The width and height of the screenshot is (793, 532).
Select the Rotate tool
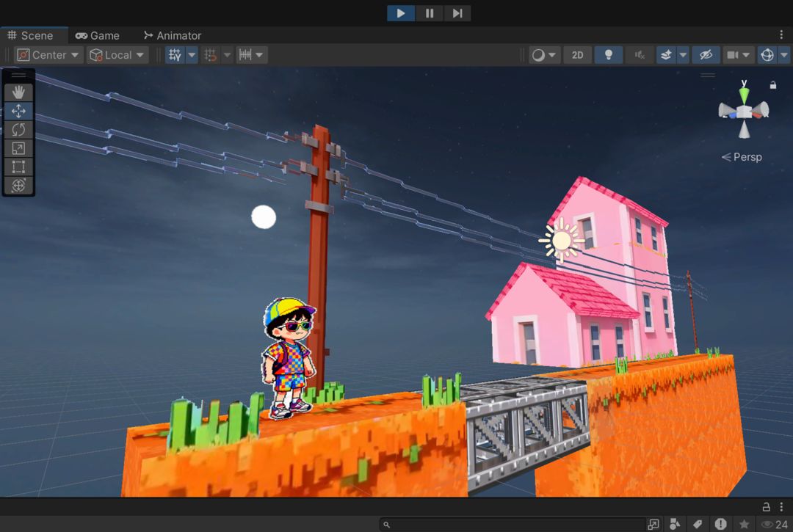(x=18, y=130)
